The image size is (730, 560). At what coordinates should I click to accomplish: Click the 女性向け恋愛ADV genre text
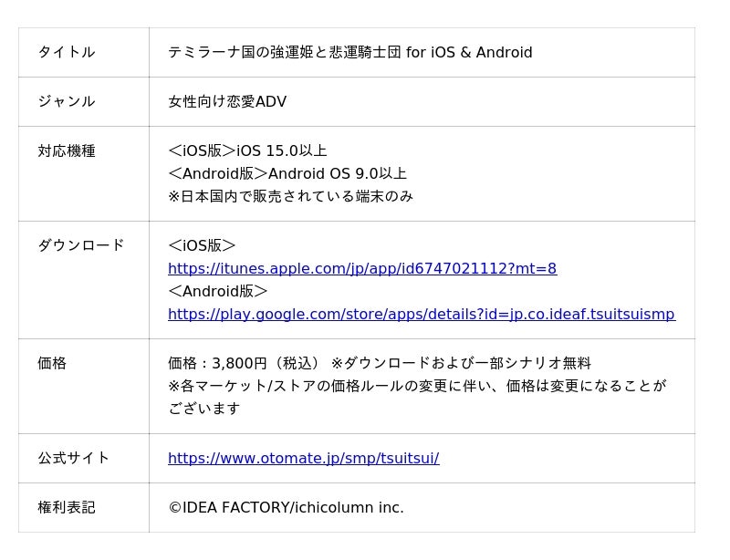click(226, 101)
